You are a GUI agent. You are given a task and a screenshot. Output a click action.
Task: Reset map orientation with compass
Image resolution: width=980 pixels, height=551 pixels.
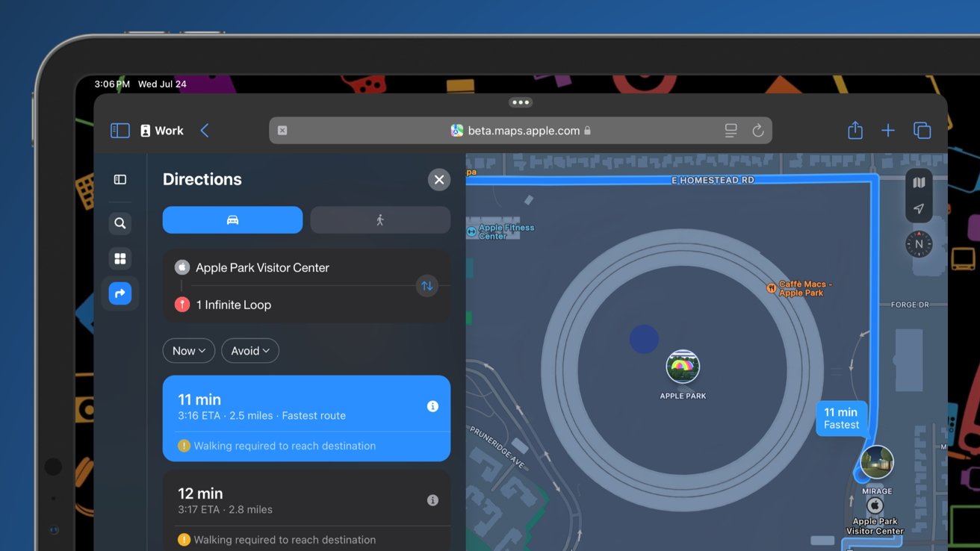pyautogui.click(x=919, y=244)
